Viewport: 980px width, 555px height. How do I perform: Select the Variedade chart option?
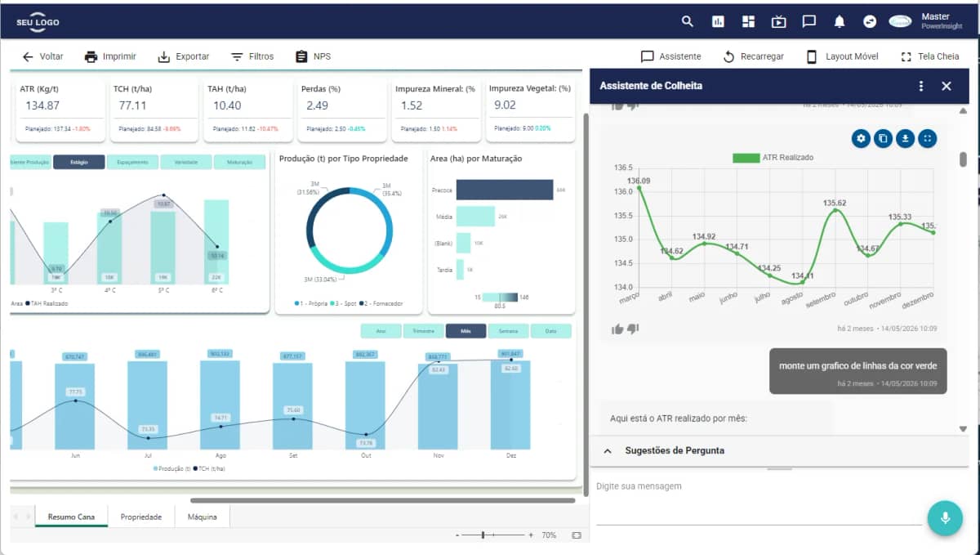tap(186, 163)
